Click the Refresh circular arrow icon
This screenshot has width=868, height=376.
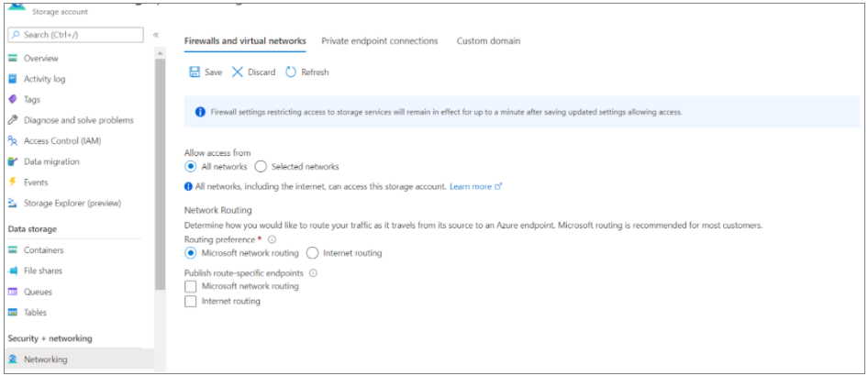tap(291, 72)
